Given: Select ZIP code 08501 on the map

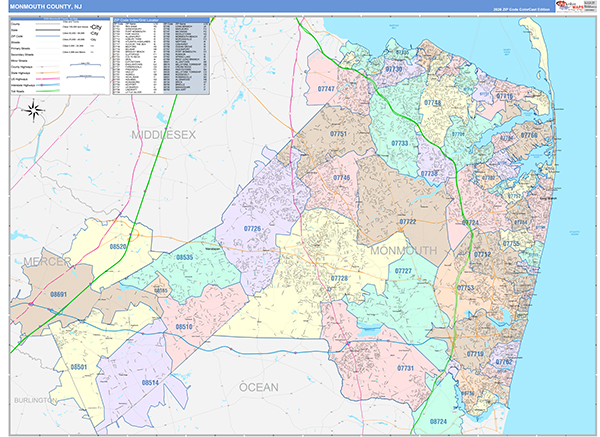Looking at the screenshot, I should coord(78,367).
